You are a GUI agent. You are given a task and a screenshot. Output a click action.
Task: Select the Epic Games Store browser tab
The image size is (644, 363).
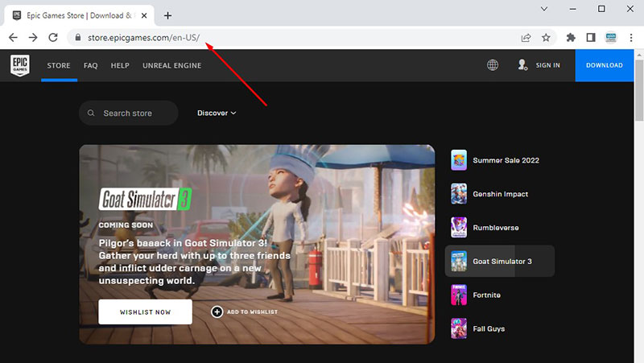point(79,15)
